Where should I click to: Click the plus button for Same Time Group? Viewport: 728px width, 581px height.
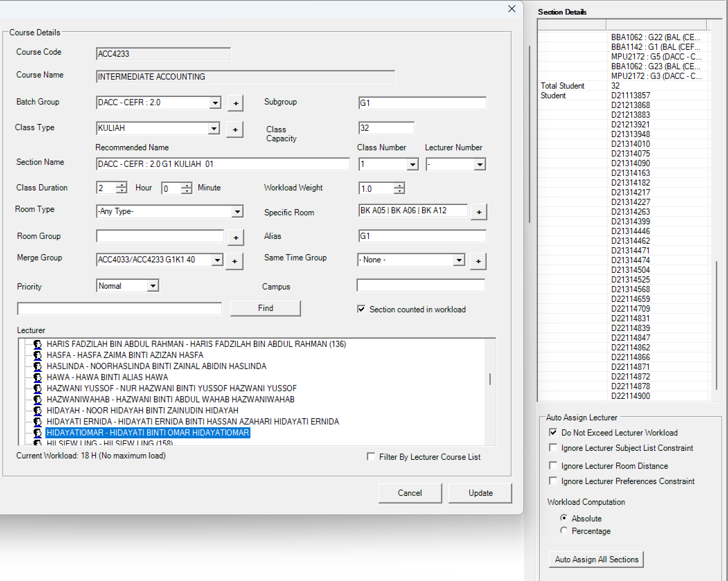pos(478,261)
